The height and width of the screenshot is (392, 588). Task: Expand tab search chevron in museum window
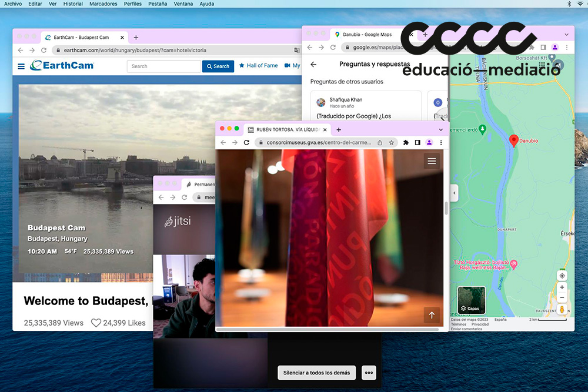coord(441,129)
